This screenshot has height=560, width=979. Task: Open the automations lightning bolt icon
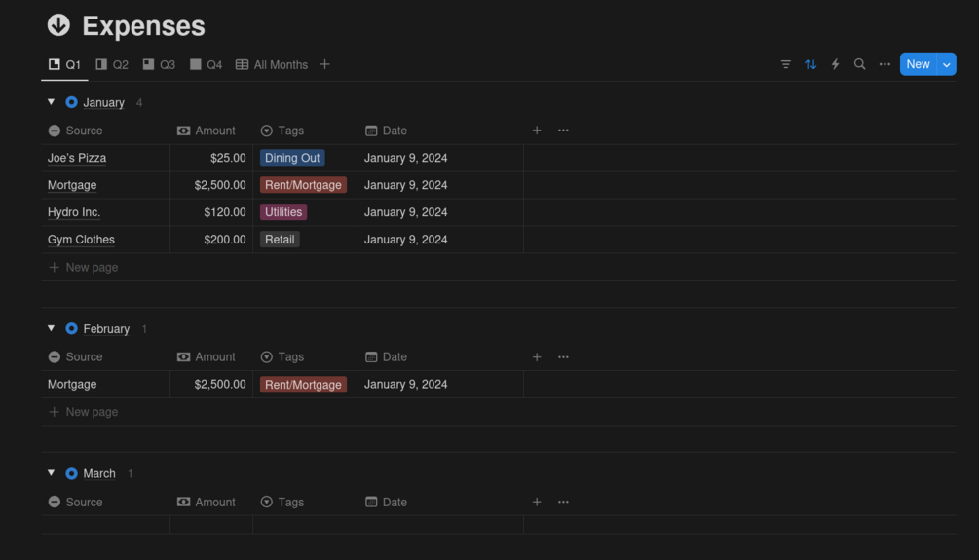(x=835, y=64)
